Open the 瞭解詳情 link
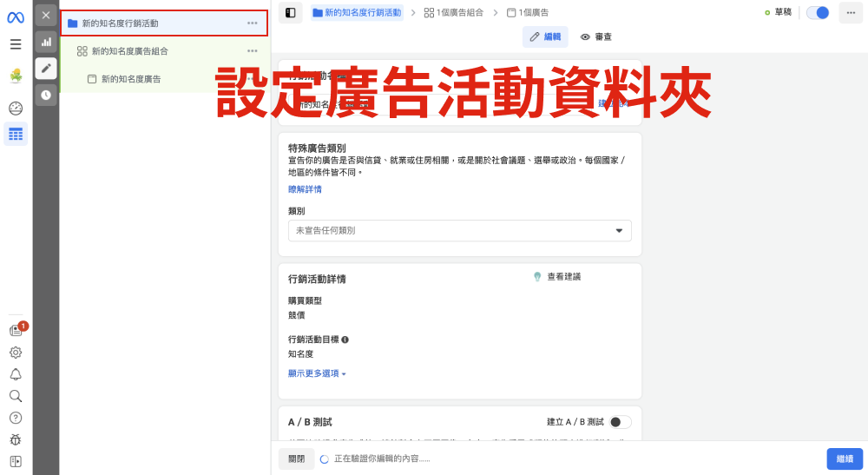The image size is (868, 475). (x=305, y=189)
